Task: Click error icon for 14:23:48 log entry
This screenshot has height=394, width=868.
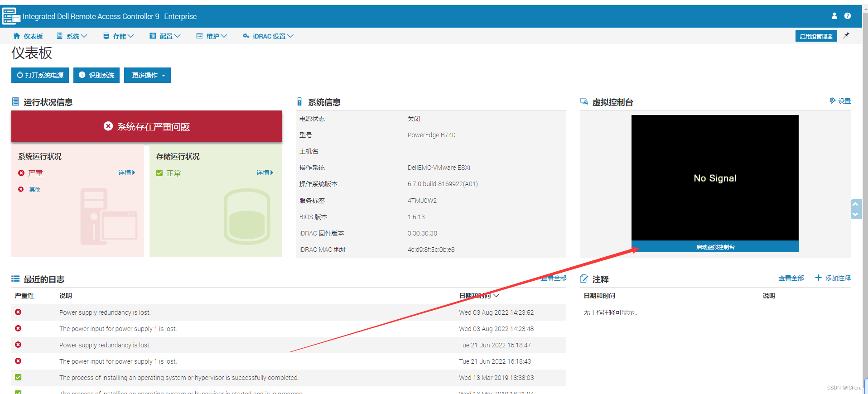Action: [x=18, y=328]
